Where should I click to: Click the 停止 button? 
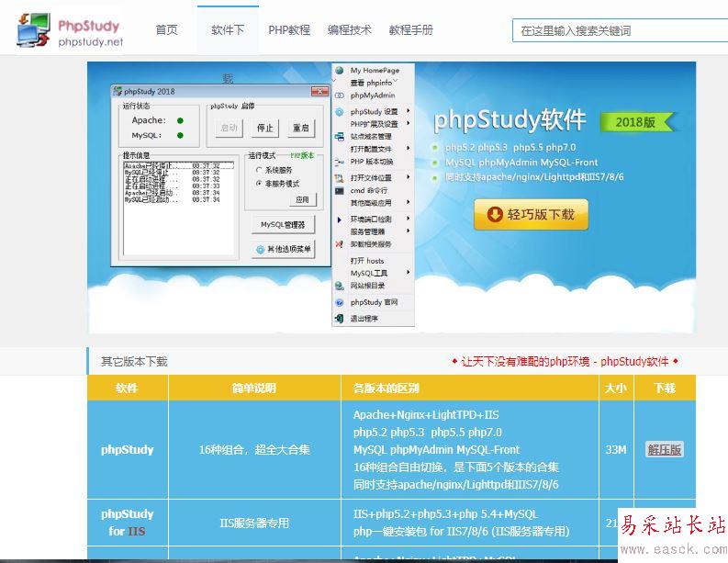(265, 128)
